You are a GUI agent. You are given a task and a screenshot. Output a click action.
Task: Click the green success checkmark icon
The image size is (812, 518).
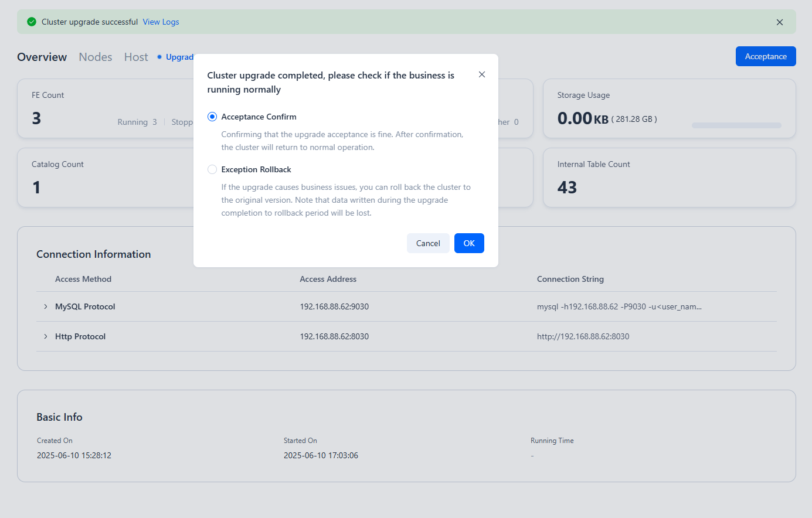click(x=32, y=22)
